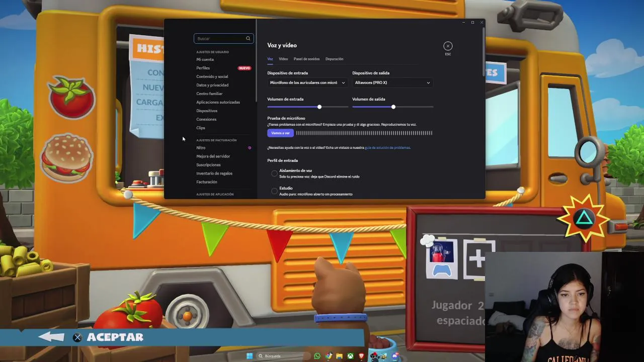644x362 pixels.
Task: Click the purple Nitro indicator icon
Action: pyautogui.click(x=250, y=148)
